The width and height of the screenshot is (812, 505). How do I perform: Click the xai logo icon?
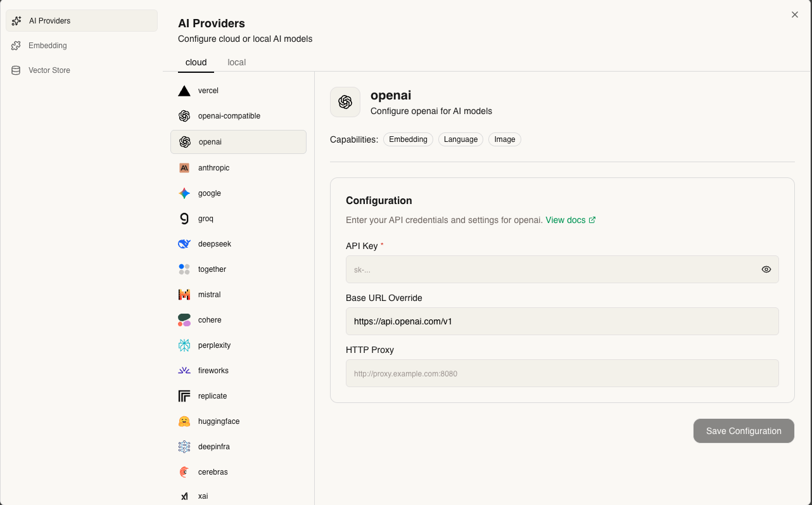pyautogui.click(x=184, y=496)
